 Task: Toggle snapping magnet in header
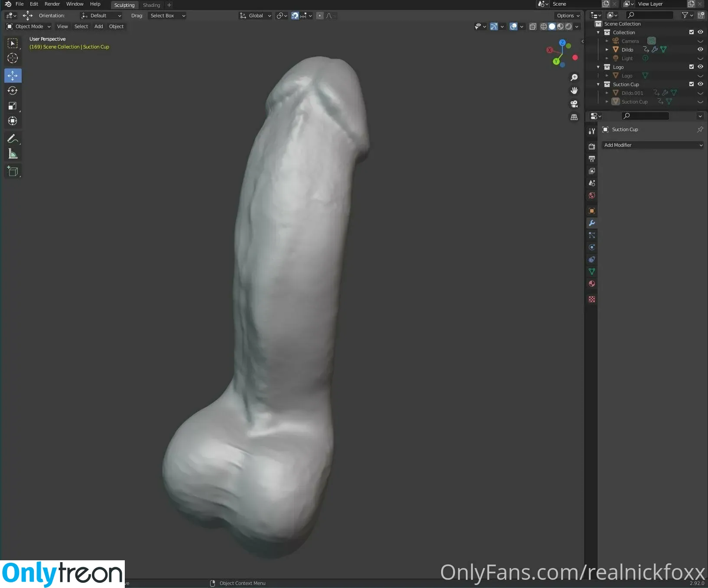(295, 16)
